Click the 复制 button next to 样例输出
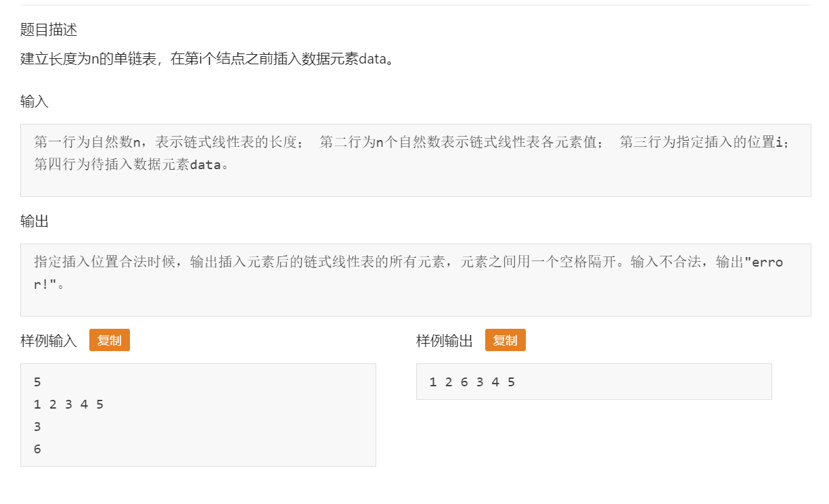829x504 pixels. (x=505, y=340)
